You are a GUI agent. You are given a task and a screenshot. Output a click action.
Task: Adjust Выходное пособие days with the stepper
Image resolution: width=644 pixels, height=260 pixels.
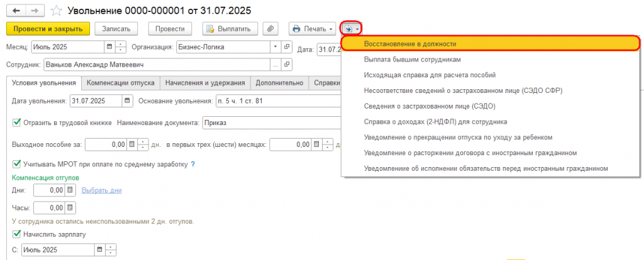[x=143, y=144]
